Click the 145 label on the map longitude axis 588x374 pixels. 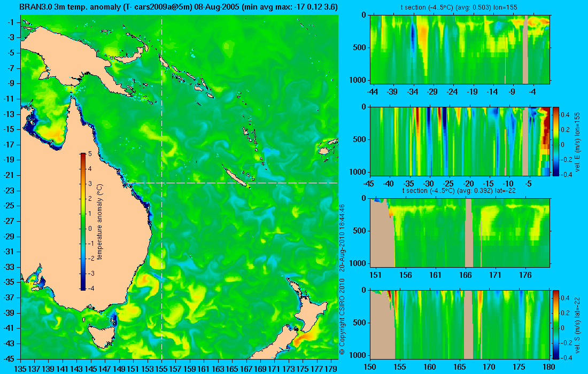[x=90, y=369]
